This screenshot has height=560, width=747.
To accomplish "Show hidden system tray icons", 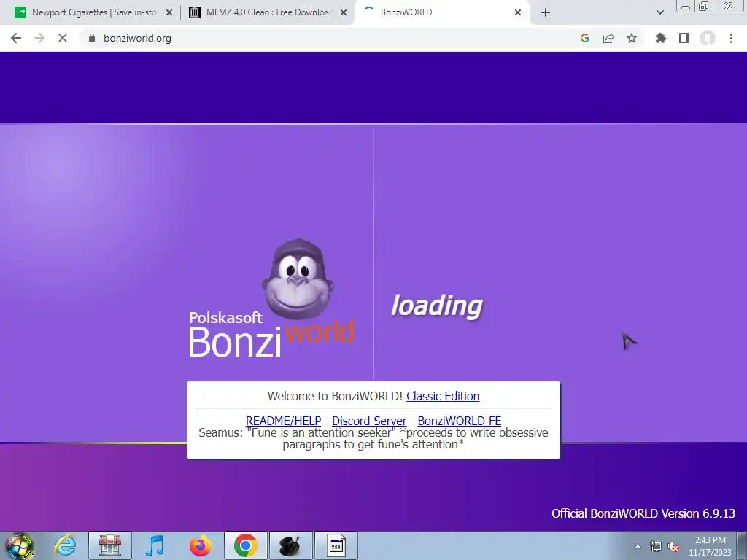I will pyautogui.click(x=638, y=546).
